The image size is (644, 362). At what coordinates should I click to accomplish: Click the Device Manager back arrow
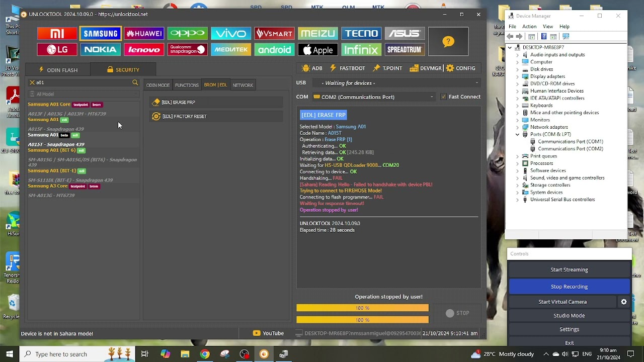tap(510, 36)
